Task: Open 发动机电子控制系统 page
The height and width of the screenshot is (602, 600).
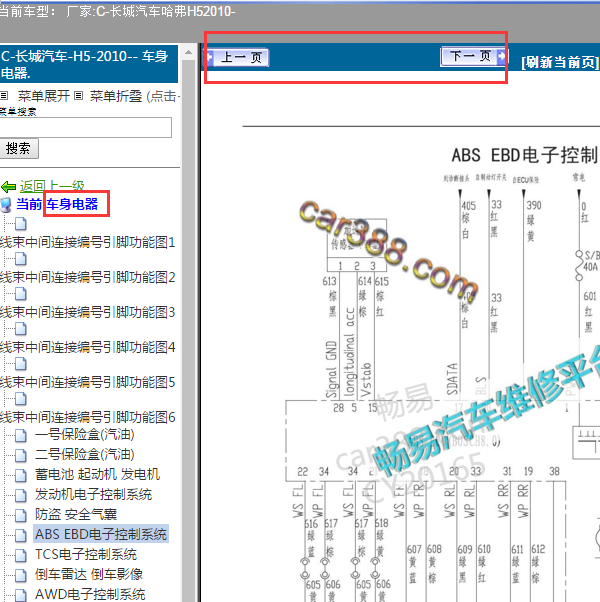Action: point(93,494)
